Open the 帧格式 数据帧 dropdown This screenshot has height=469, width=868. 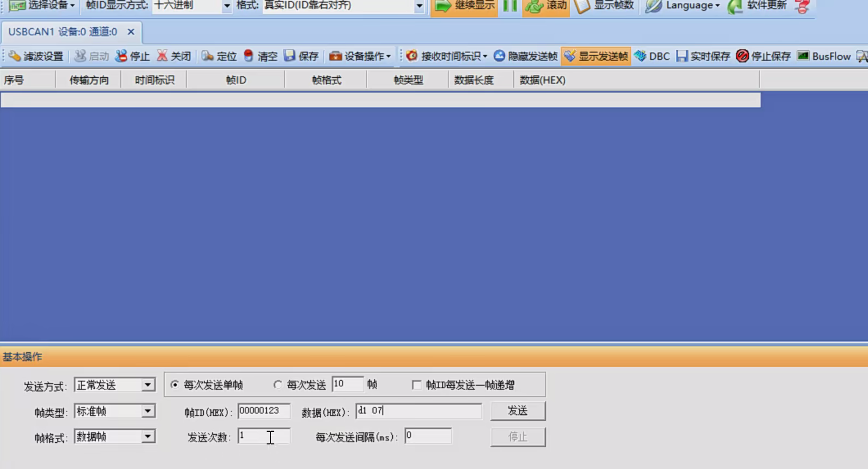coord(148,437)
